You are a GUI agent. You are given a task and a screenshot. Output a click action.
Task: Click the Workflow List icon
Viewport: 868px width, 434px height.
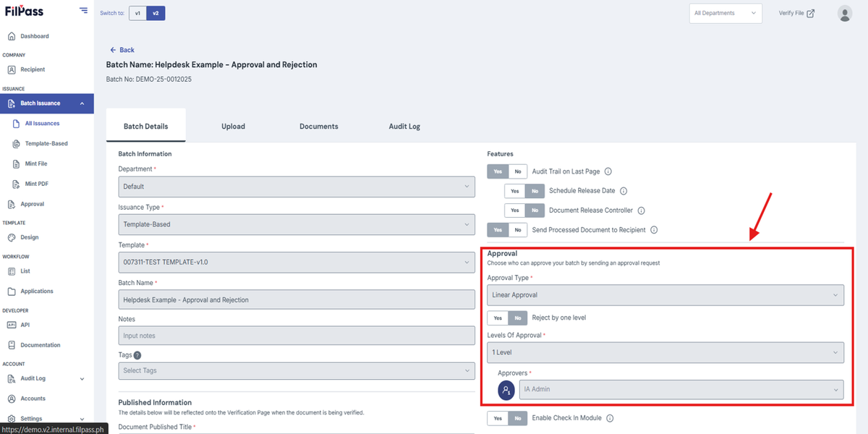pyautogui.click(x=12, y=271)
